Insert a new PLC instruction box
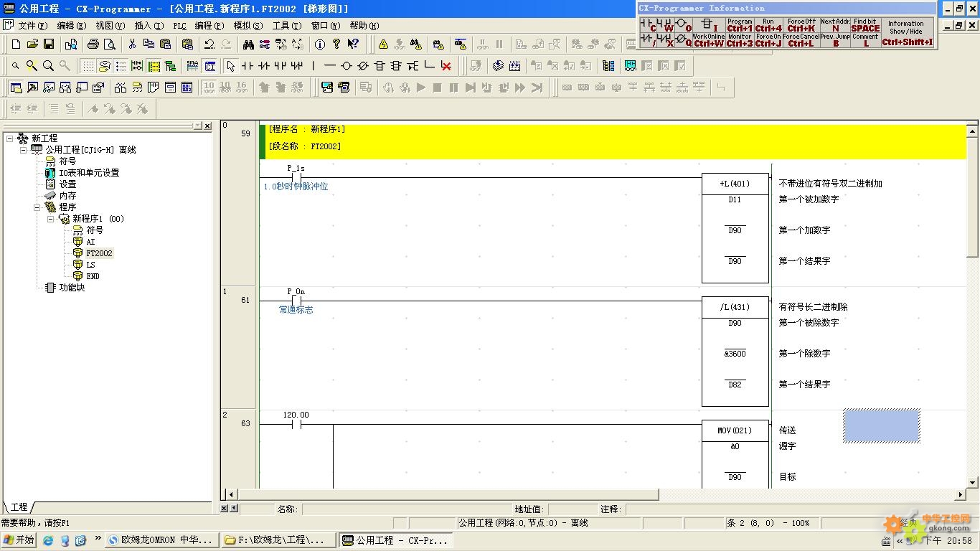This screenshot has height=551, width=980. (x=380, y=66)
